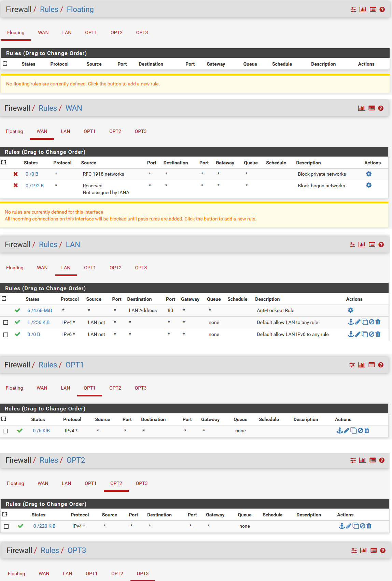Image resolution: width=392 pixels, height=581 pixels.
Task: Open states link 1 /256 KiB in LAN rules
Action: (x=38, y=322)
